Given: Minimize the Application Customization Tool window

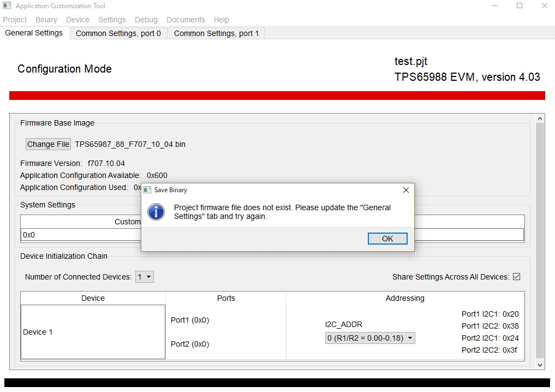Looking at the screenshot, I should coord(495,5).
